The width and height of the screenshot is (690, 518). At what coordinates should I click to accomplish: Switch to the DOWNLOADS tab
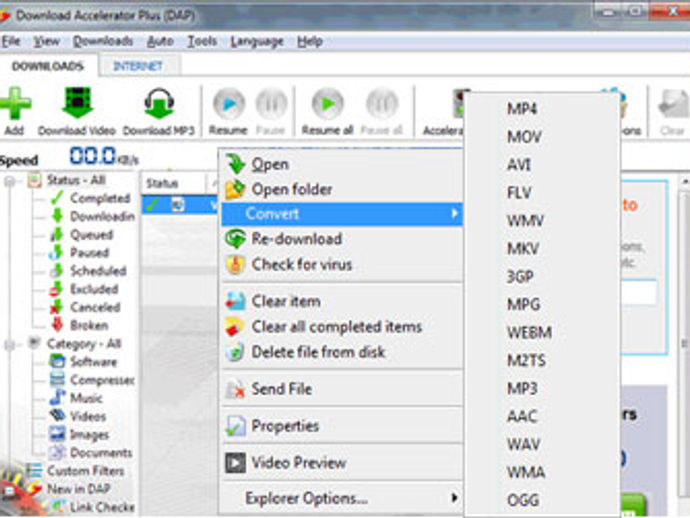pyautogui.click(x=48, y=66)
